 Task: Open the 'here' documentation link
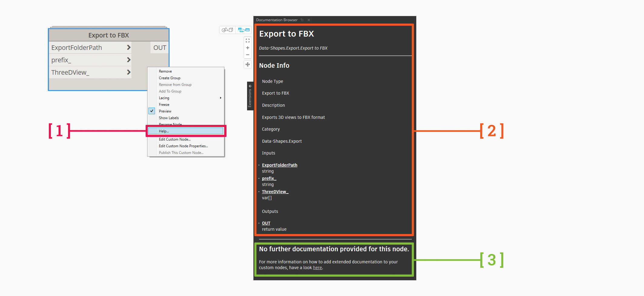click(317, 268)
